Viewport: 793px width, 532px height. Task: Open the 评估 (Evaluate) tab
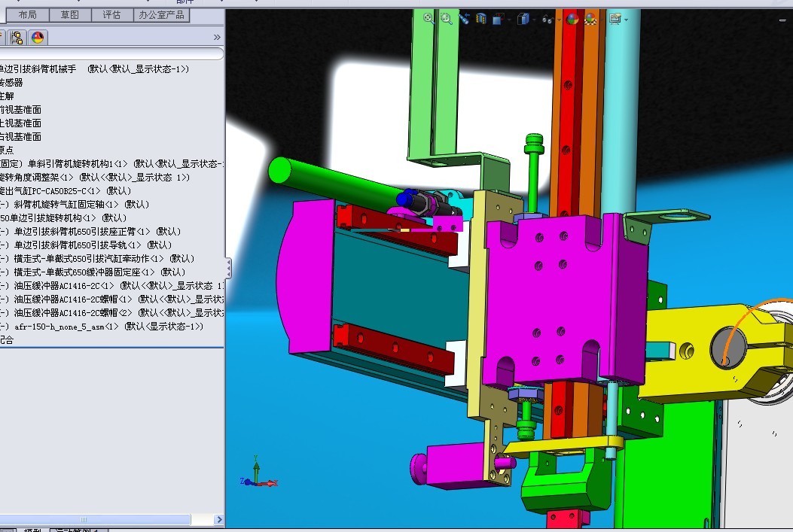click(x=111, y=15)
